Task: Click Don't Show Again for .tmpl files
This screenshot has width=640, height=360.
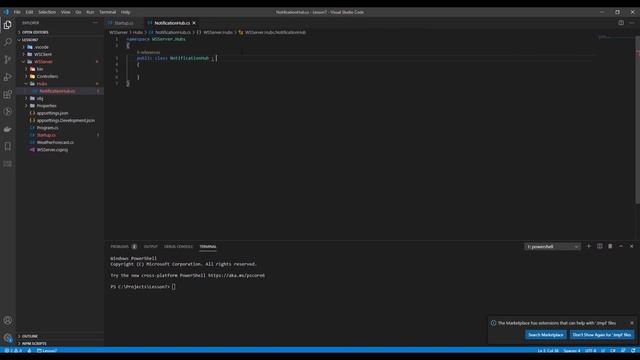Action: tap(602, 335)
